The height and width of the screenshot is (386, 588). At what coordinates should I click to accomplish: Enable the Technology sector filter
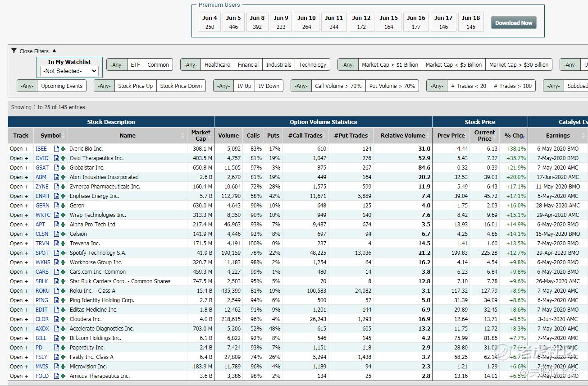313,65
